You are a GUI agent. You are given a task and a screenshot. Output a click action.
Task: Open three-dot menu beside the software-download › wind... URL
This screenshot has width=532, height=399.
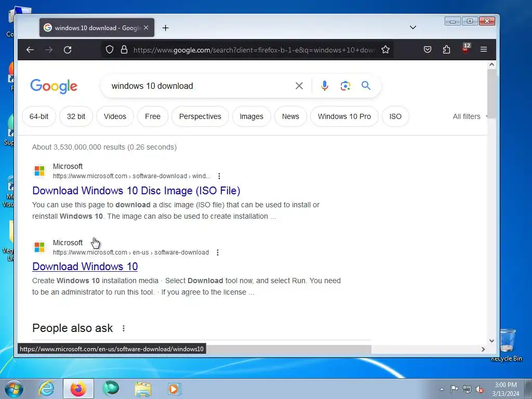(x=219, y=176)
